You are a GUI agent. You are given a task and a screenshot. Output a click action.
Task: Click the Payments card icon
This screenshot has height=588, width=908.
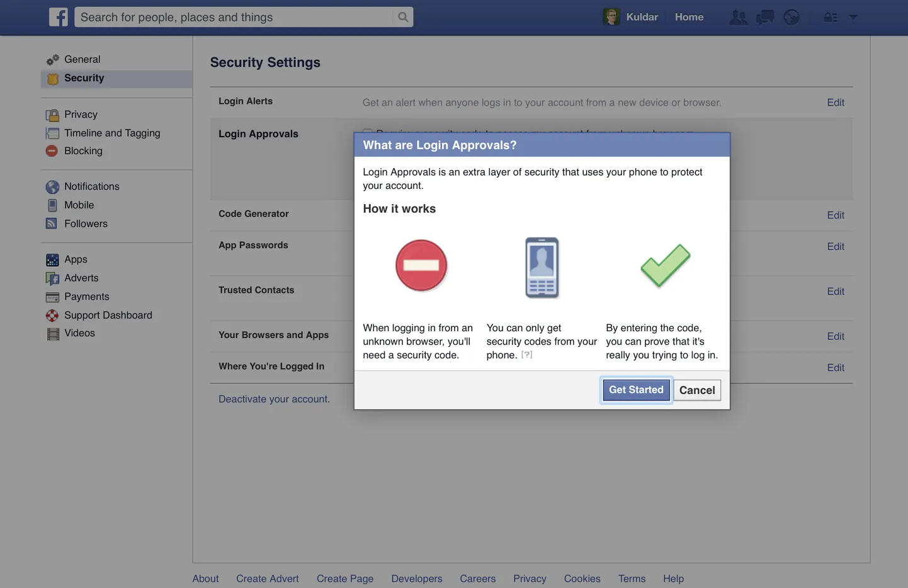(52, 297)
